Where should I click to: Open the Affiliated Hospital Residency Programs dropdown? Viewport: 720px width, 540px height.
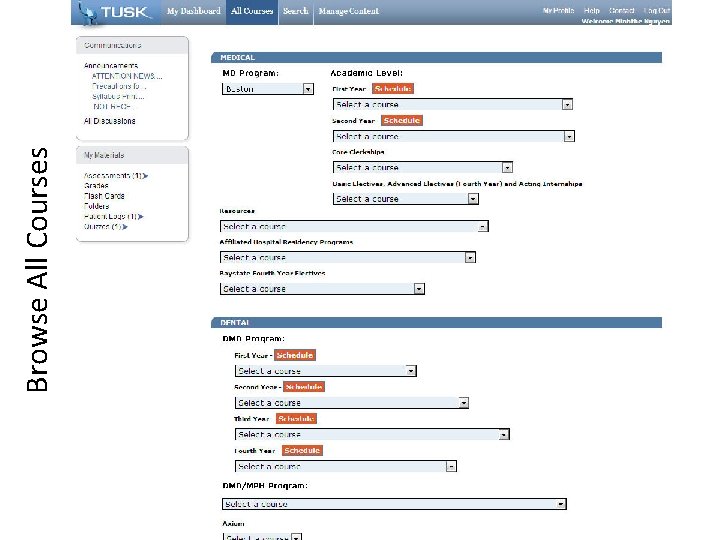(348, 258)
